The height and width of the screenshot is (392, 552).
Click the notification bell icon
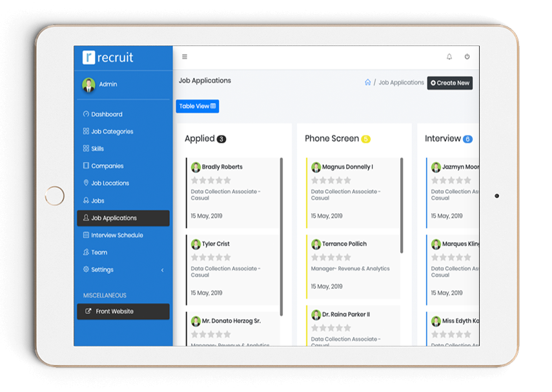449,57
